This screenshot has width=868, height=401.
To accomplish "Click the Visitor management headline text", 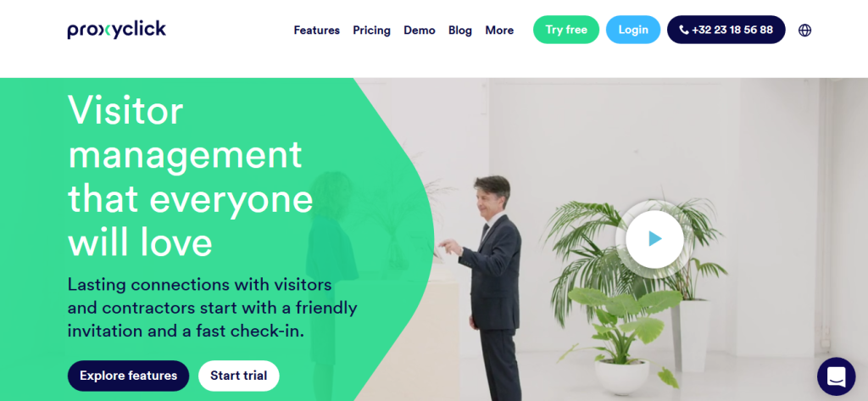I will pyautogui.click(x=191, y=176).
